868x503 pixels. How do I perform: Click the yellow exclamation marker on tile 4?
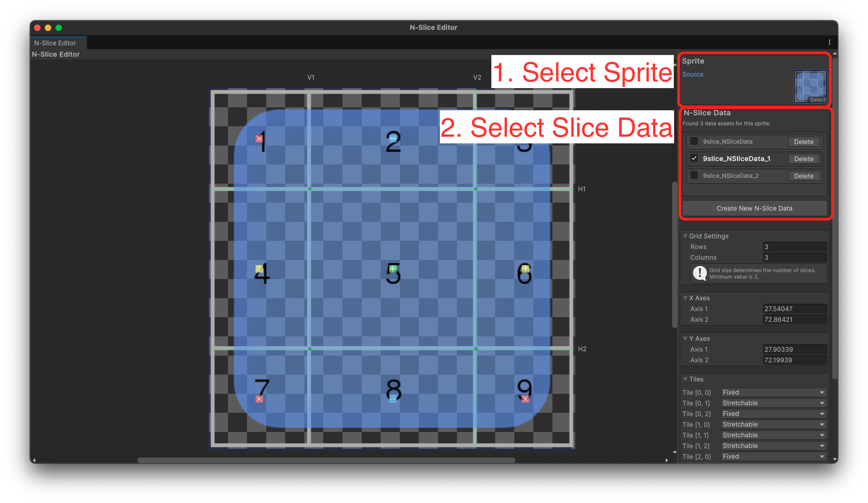[x=259, y=269]
